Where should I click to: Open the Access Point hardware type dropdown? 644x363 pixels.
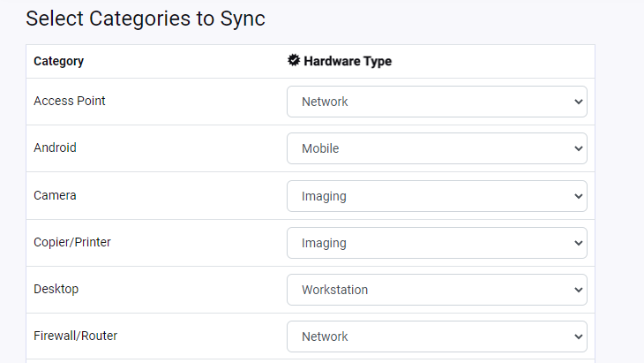[x=437, y=102]
